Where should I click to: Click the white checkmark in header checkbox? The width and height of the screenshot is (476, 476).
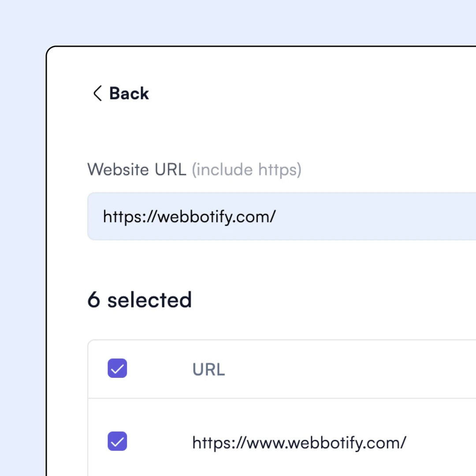tap(117, 369)
